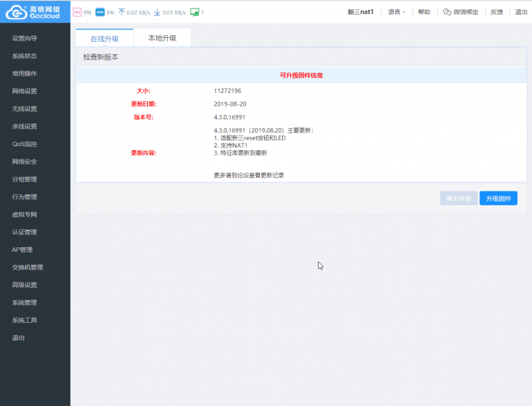
Task: Open 设置向导 in the sidebar
Action: [x=25, y=39]
